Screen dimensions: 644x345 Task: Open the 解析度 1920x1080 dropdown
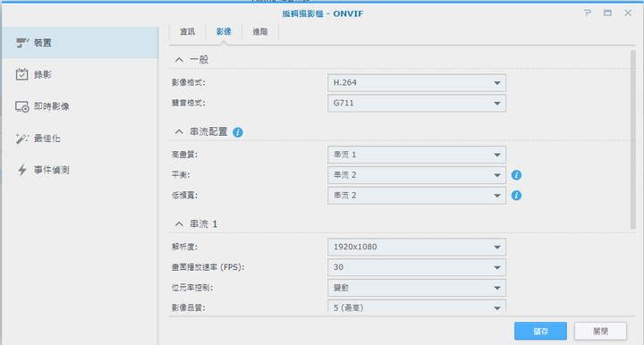pyautogui.click(x=417, y=247)
